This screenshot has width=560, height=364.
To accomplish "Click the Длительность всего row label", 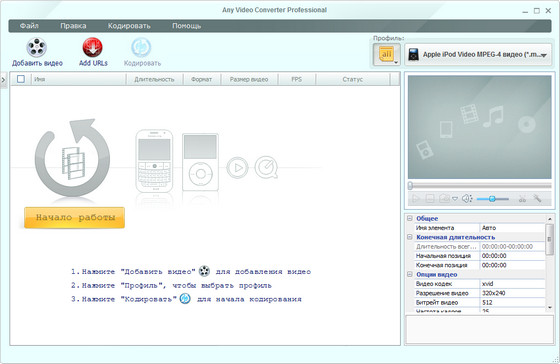I will (x=446, y=246).
